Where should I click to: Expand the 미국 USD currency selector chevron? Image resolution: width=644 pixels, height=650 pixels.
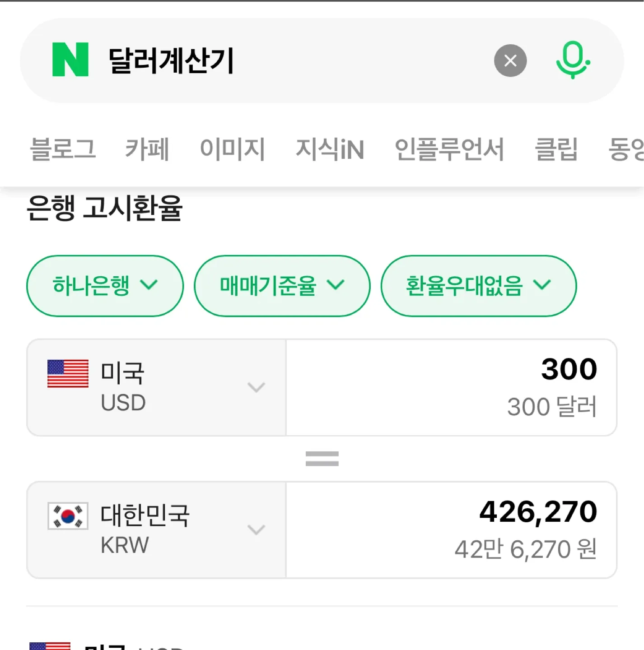(256, 387)
